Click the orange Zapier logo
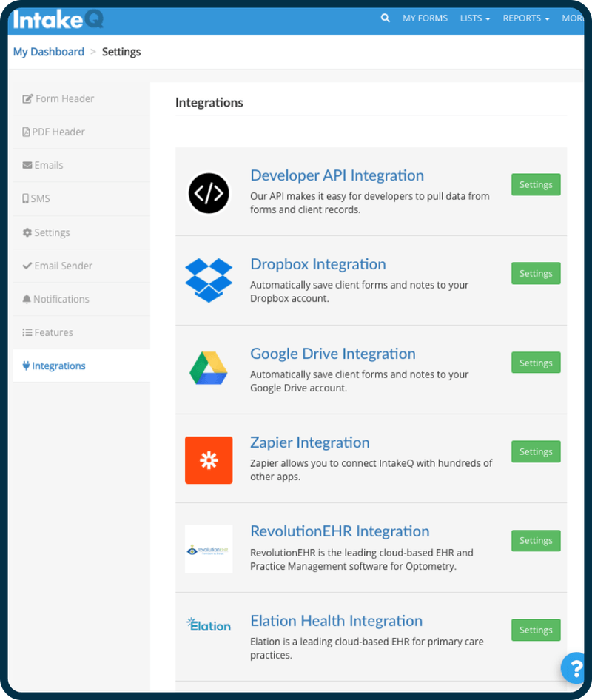The image size is (592, 700). 209,458
